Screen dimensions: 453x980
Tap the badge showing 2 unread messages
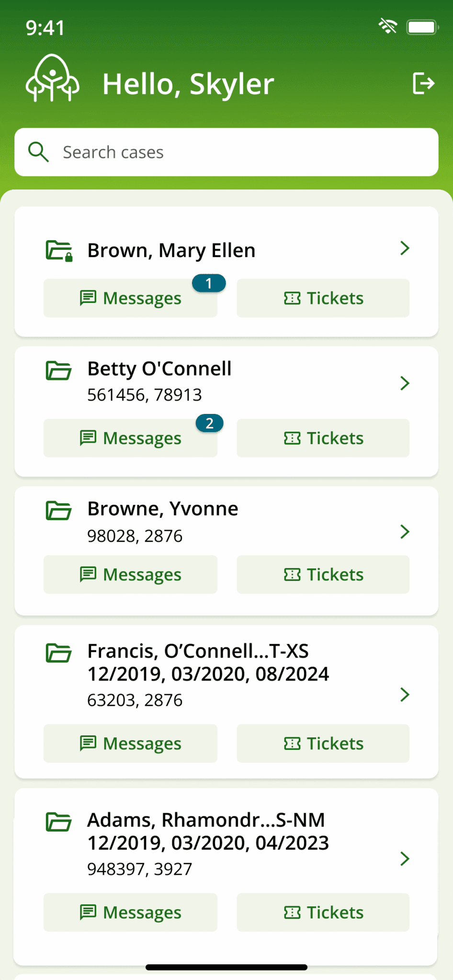pos(209,423)
